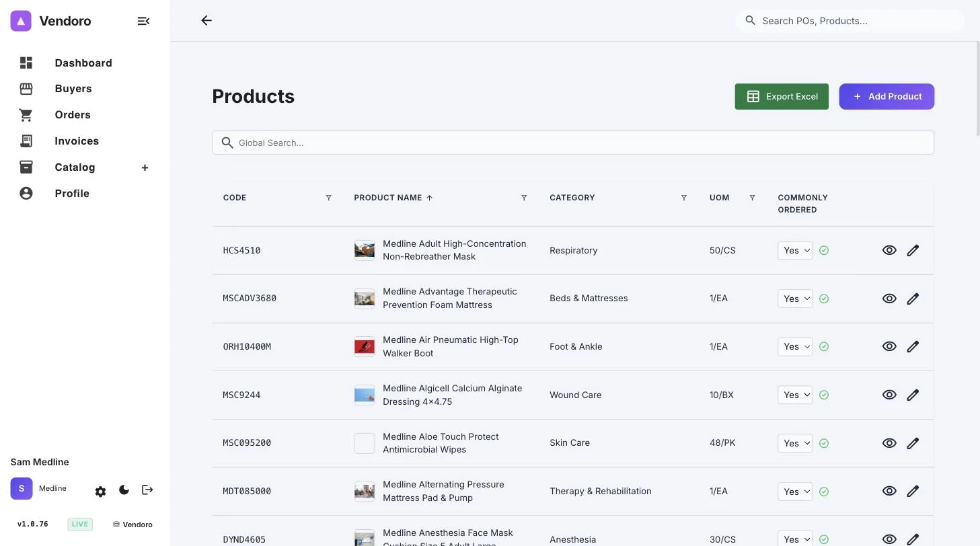
Task: Sort by Product Name column header
Action: click(393, 198)
